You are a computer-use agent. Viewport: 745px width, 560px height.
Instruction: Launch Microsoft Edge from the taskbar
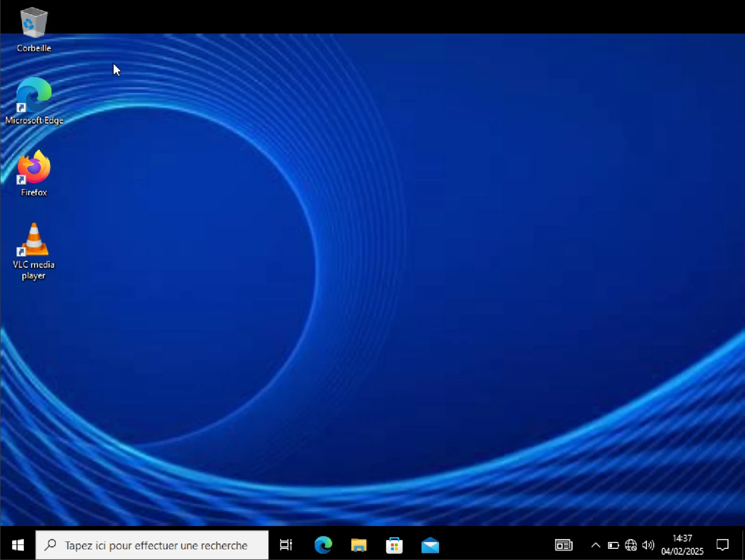coord(323,545)
